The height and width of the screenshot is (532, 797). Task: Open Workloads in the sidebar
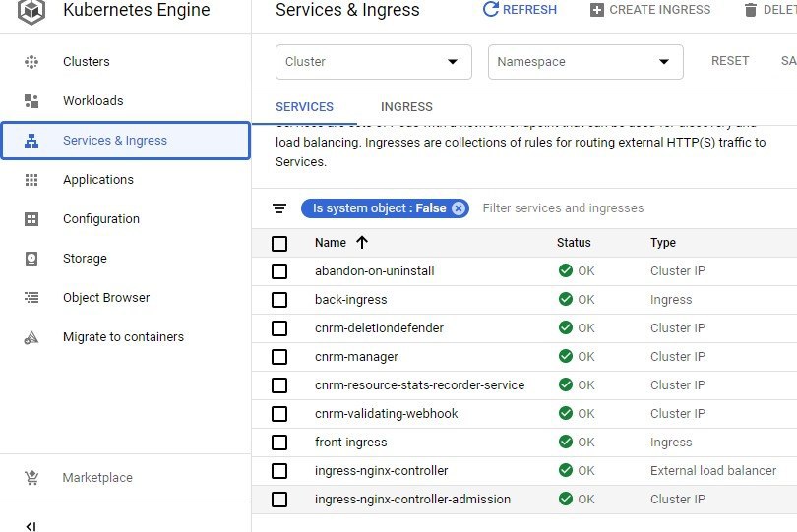coord(93,100)
